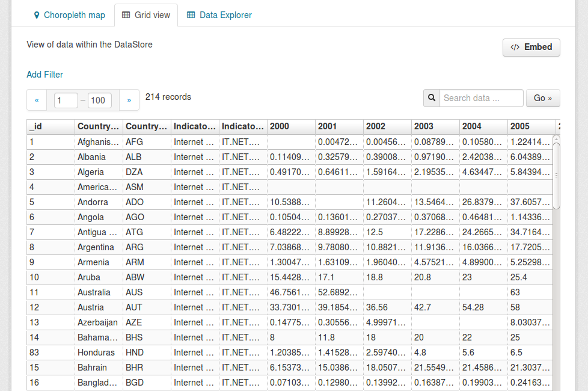
Task: Click the magnifier search icon
Action: point(432,98)
